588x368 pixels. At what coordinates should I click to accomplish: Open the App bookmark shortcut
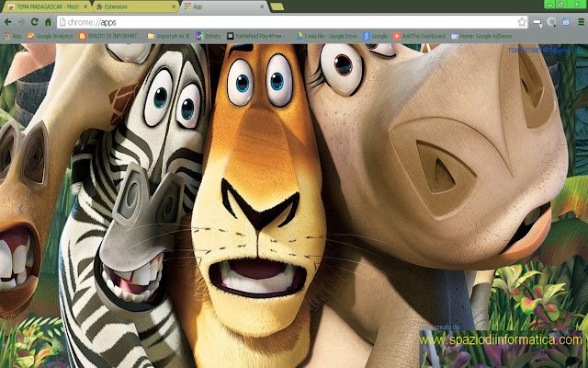12,36
